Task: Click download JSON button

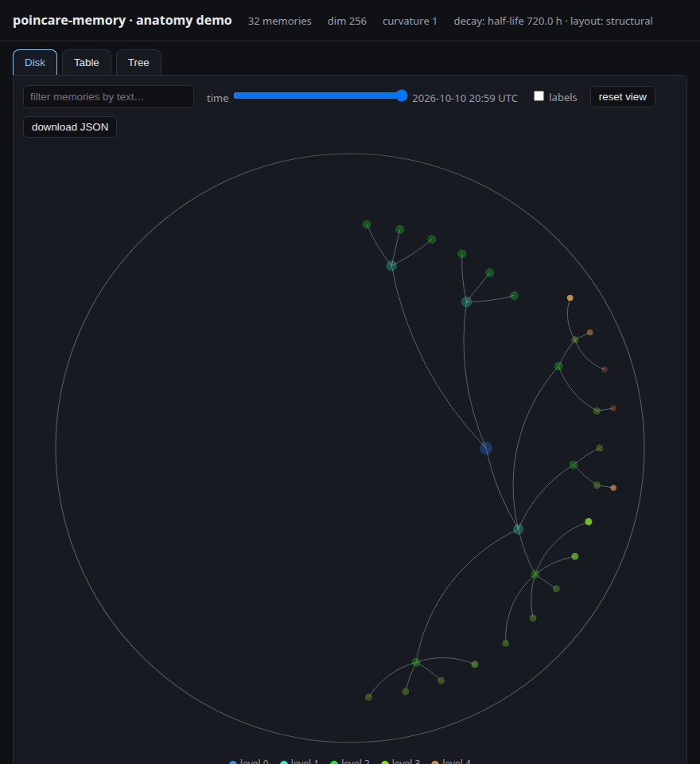Action: pos(70,127)
